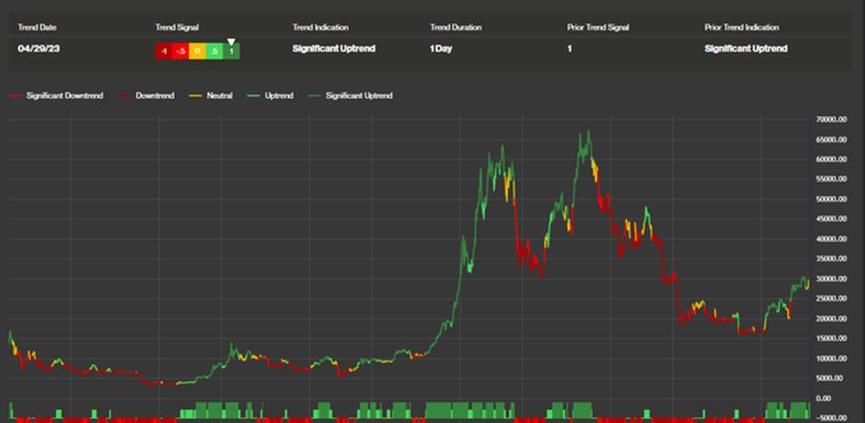Hide the Neutral legend series

219,96
